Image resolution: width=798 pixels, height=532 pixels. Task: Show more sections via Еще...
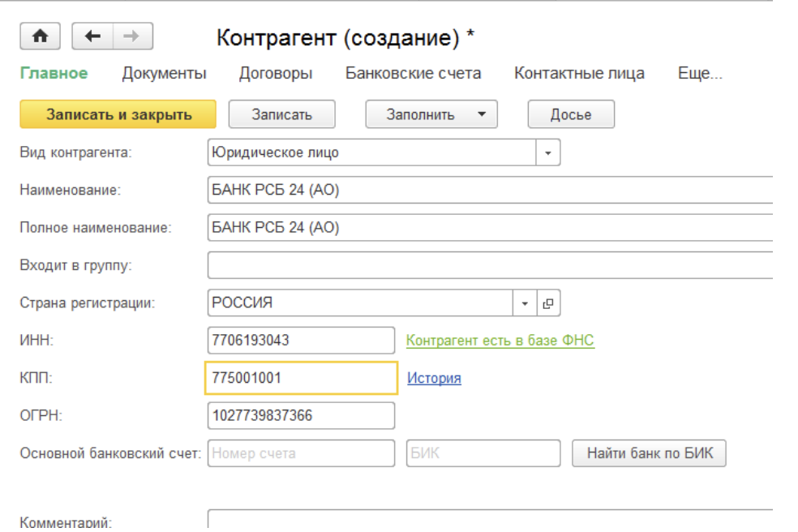(x=699, y=74)
